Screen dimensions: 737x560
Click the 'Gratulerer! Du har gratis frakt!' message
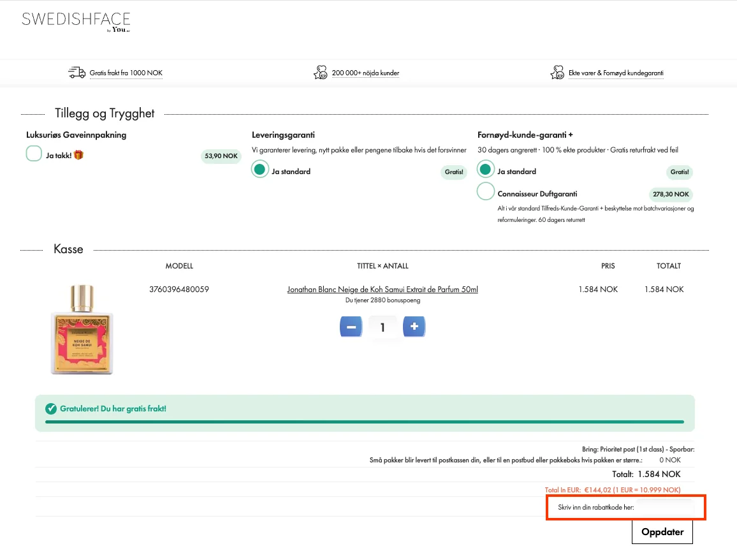113,409
